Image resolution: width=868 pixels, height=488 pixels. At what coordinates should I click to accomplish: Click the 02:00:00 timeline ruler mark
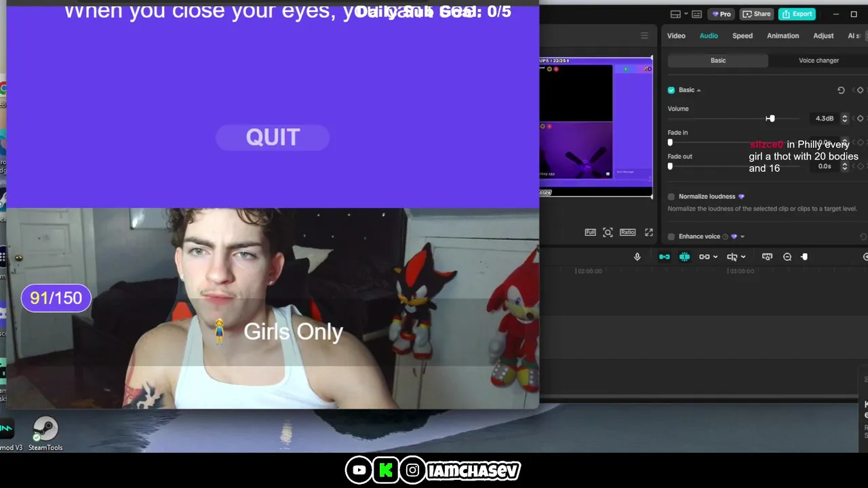click(x=589, y=271)
